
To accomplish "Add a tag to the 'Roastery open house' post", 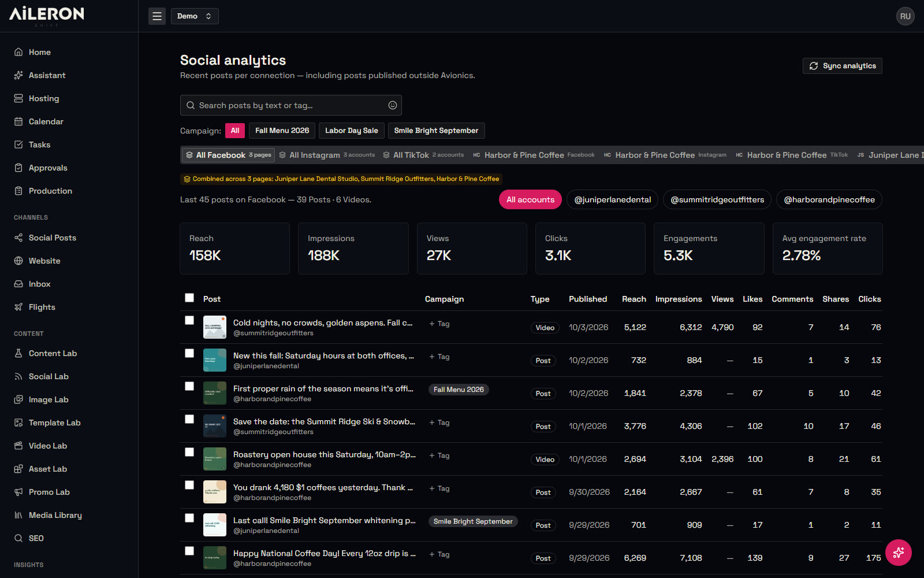I will pos(439,455).
